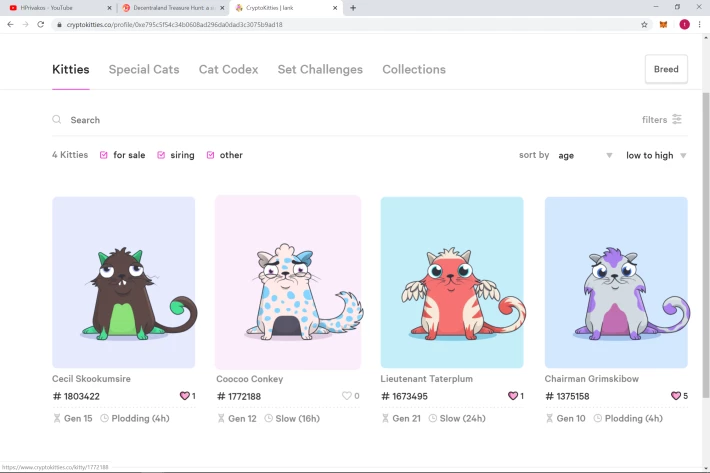Open the Chrome profile avatar
The height and width of the screenshot is (473, 710).
[x=685, y=24]
